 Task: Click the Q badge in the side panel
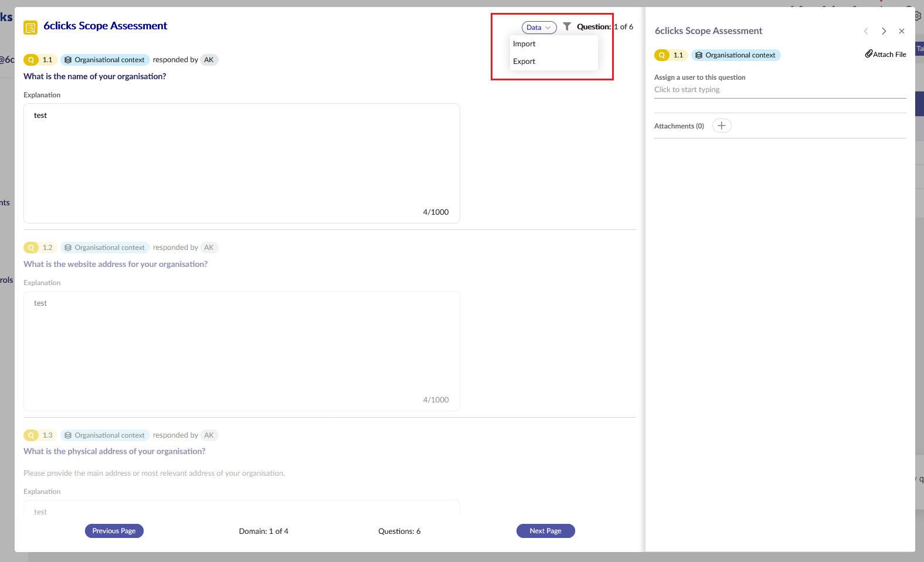coord(662,55)
